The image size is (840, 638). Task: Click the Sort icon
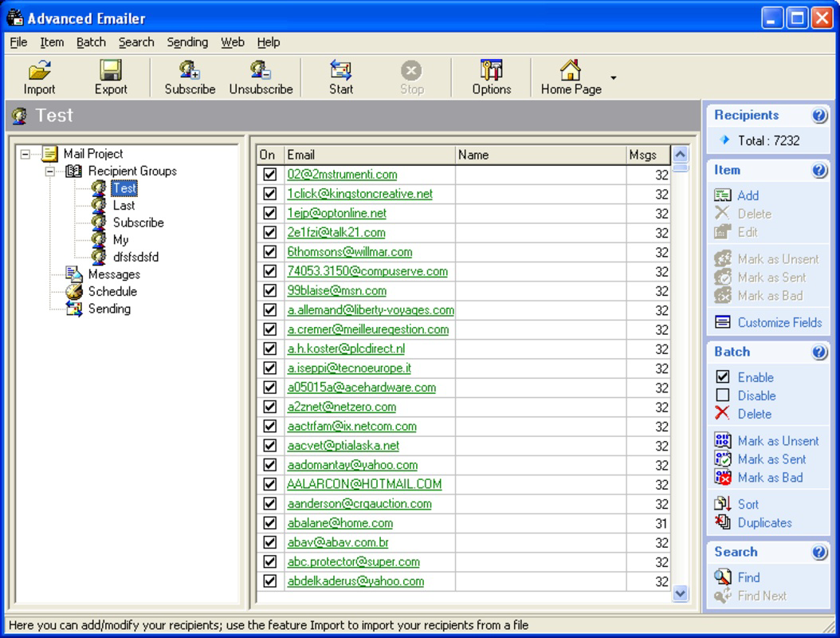coord(723,503)
